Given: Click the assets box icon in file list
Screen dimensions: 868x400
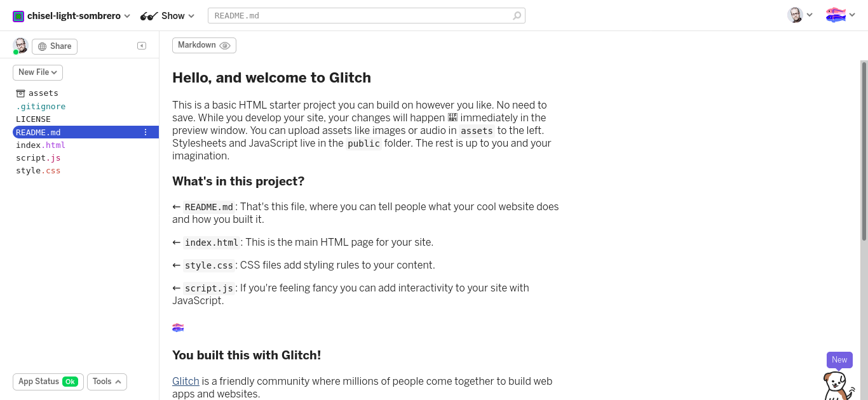Looking at the screenshot, I should [x=20, y=93].
